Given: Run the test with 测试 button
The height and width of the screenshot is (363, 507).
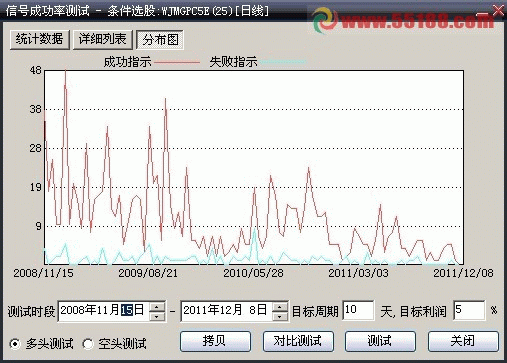Looking at the screenshot, I should click(380, 341).
